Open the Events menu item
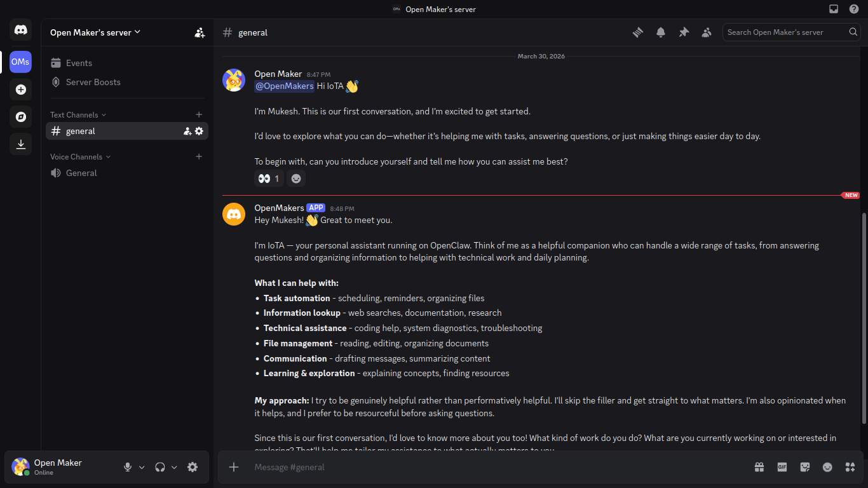868x488 pixels. pos(79,62)
